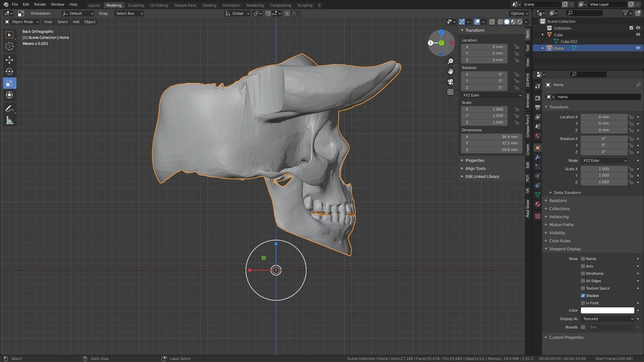The width and height of the screenshot is (644, 362).
Task: Open the Global transform orientation dropdown
Action: click(x=237, y=13)
